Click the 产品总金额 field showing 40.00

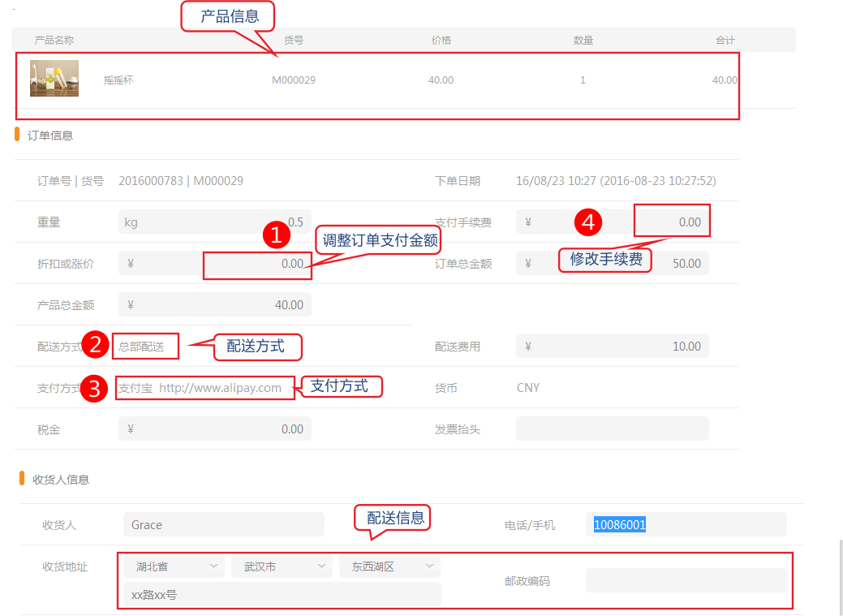(x=214, y=305)
